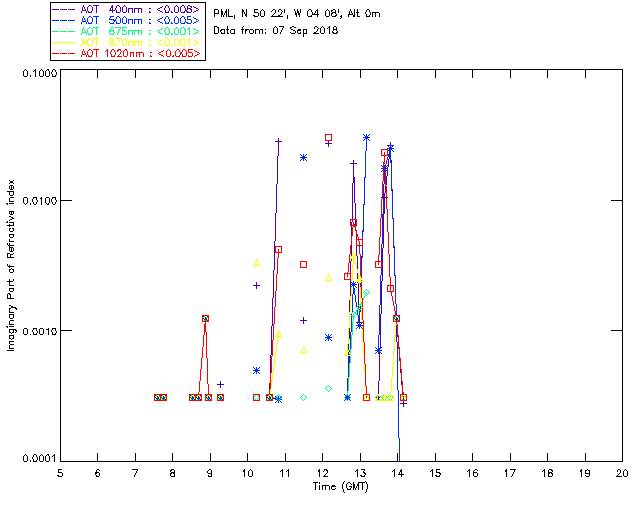Screen dimensions: 640x512
Task: Select the isolated red square at 11.5 GMT
Action: pos(303,265)
